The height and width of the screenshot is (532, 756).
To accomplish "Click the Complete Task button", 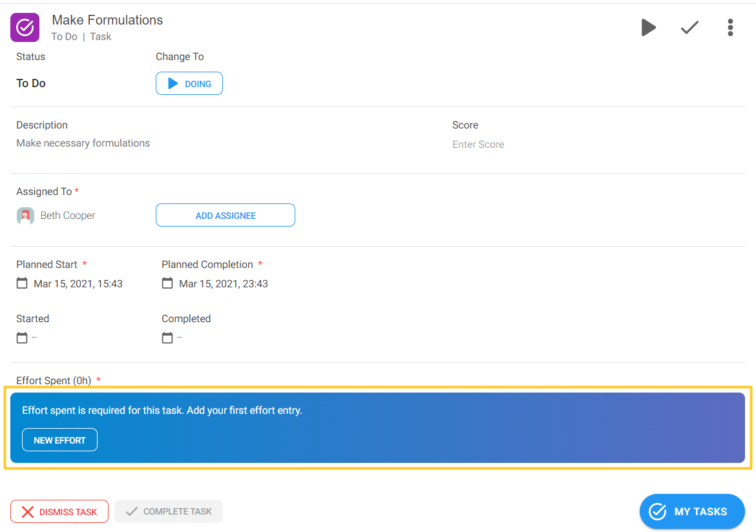I will coord(169,511).
